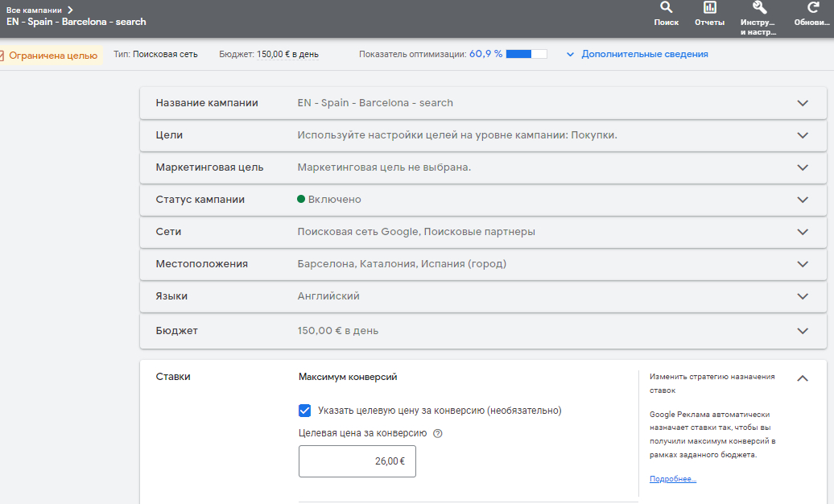Click help icon next to Целевая цена за конверсию
834x504 pixels.
click(438, 433)
